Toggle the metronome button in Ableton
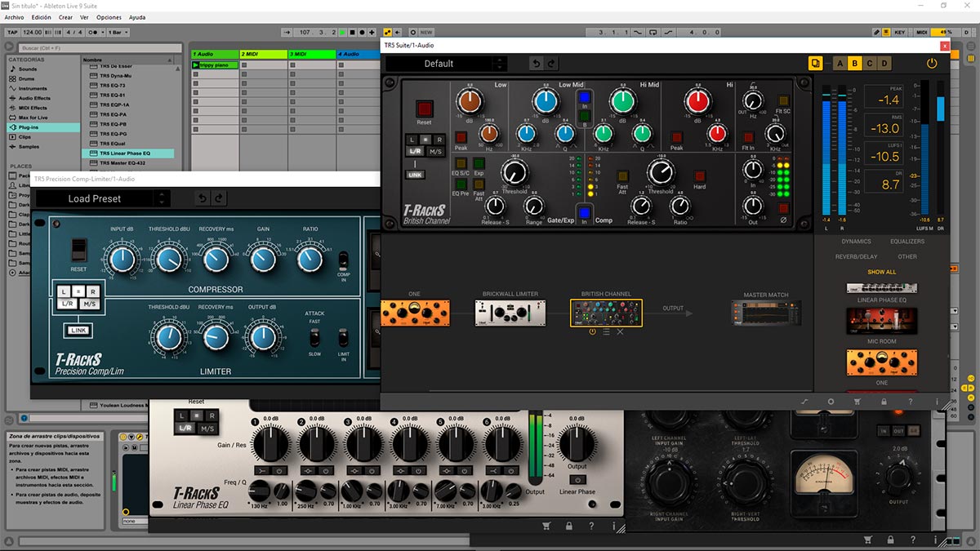The image size is (980, 551). (93, 32)
